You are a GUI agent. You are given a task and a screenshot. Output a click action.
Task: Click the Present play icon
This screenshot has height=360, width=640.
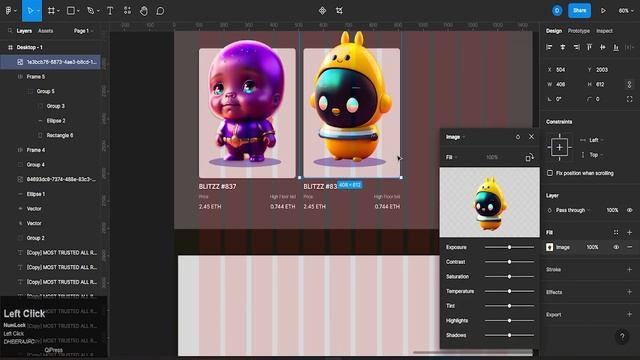(x=603, y=11)
